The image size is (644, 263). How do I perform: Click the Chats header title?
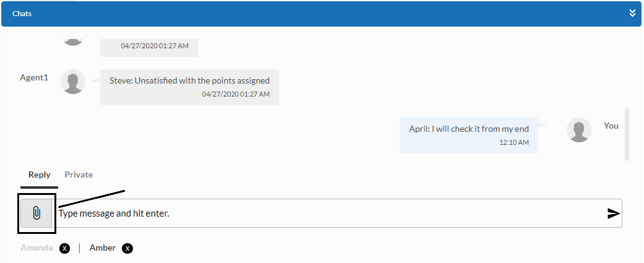[22, 13]
